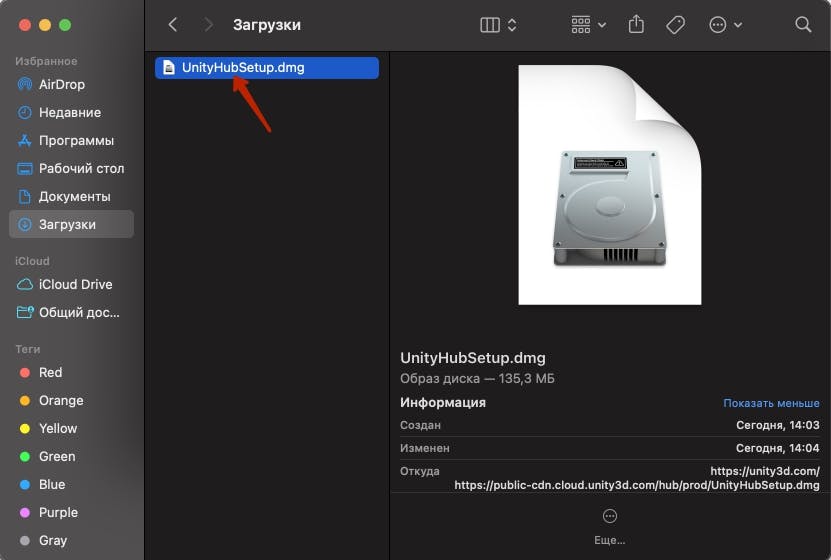Viewport: 831px width, 560px height.
Task: Click the preview file name UnityHubSetup.dmg
Action: pos(473,358)
